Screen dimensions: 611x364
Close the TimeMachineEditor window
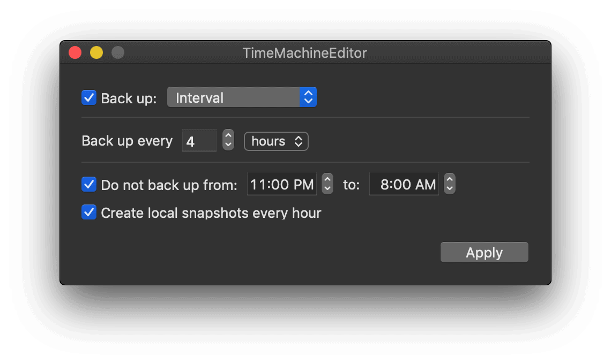(x=75, y=52)
